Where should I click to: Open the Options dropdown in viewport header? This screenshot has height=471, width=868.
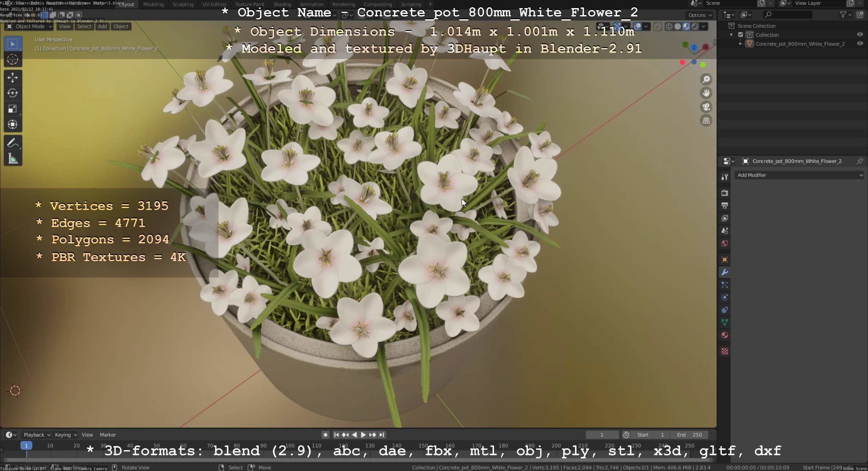[x=700, y=15]
